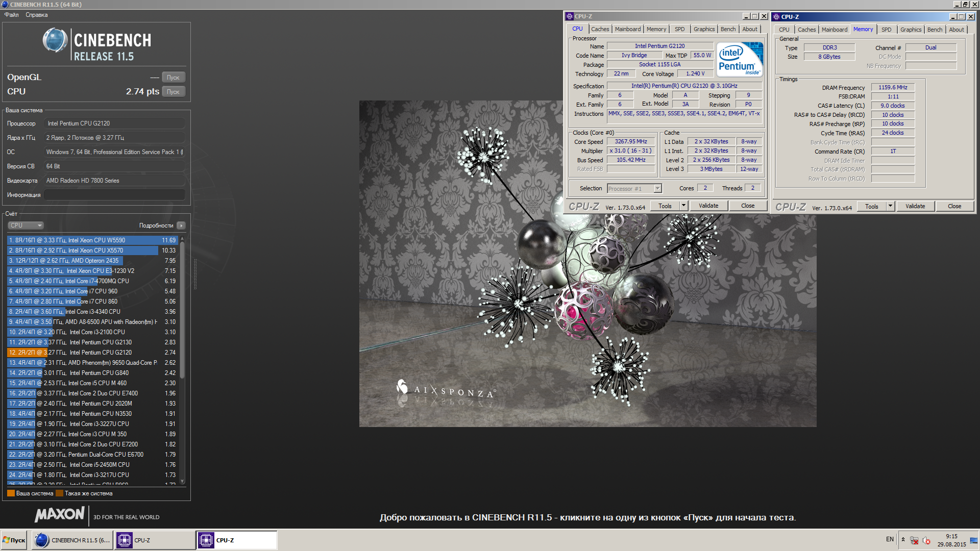Click Close button in left CPU-Z window
980x551 pixels.
point(748,206)
